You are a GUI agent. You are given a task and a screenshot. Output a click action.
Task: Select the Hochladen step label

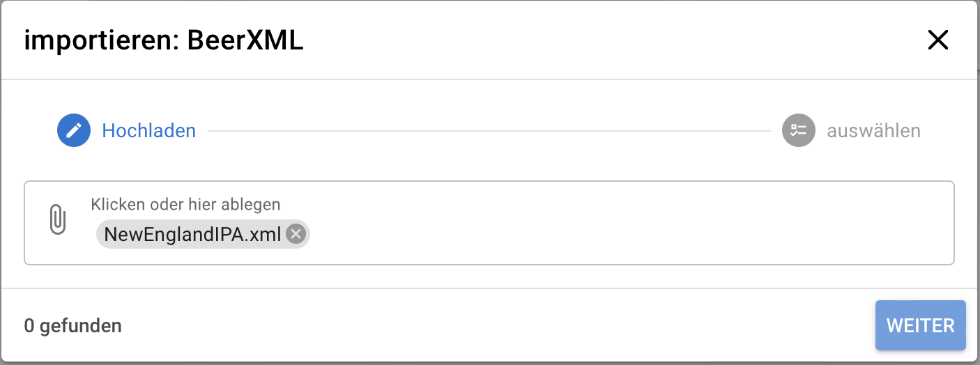click(149, 130)
